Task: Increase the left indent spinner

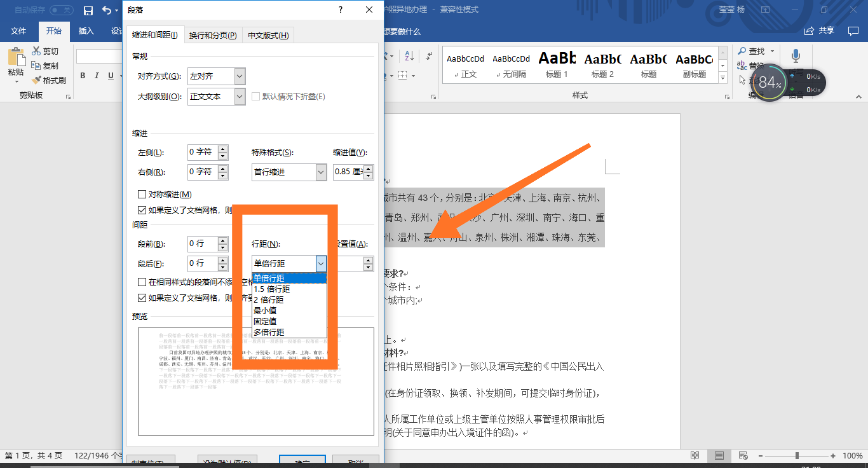Action: [x=222, y=149]
